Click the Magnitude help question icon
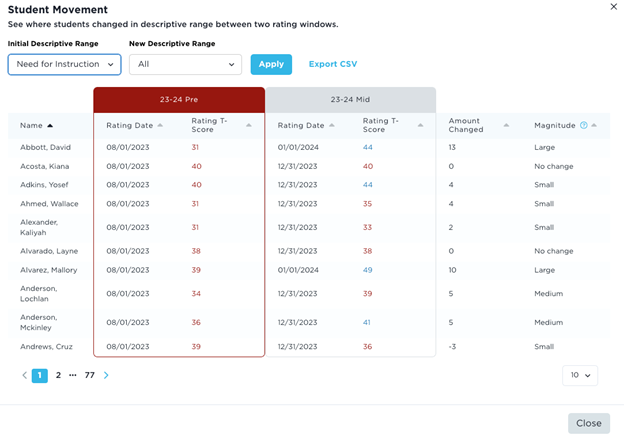The image size is (624, 439). point(584,126)
